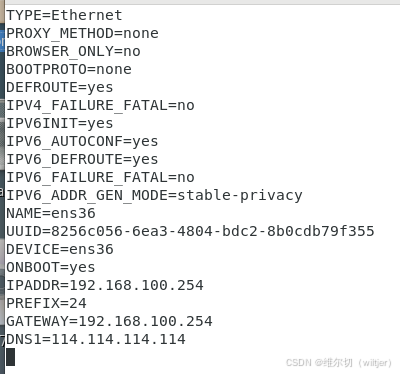Click the IPADDR=192.168.100.254 line
400x374 pixels.
105,285
